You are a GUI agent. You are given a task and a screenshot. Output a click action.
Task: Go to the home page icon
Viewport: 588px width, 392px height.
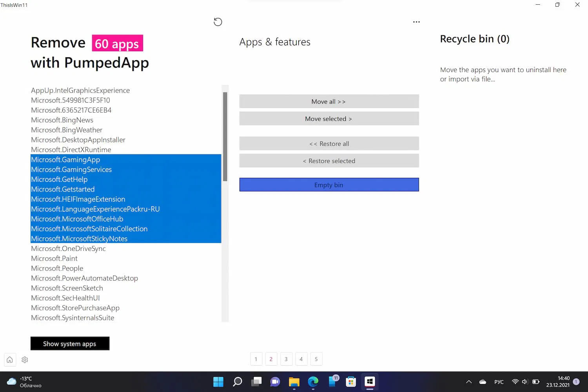10,359
